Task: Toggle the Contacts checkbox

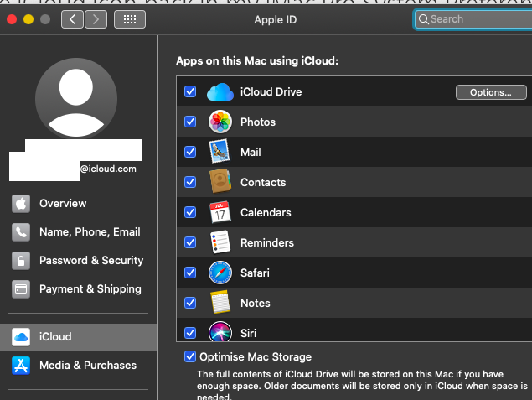Action: (x=190, y=182)
